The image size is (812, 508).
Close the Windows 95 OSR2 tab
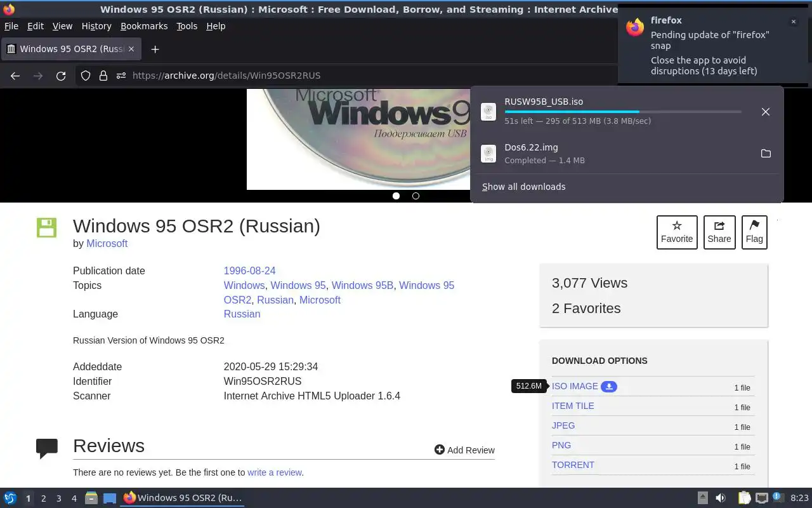[x=131, y=49]
